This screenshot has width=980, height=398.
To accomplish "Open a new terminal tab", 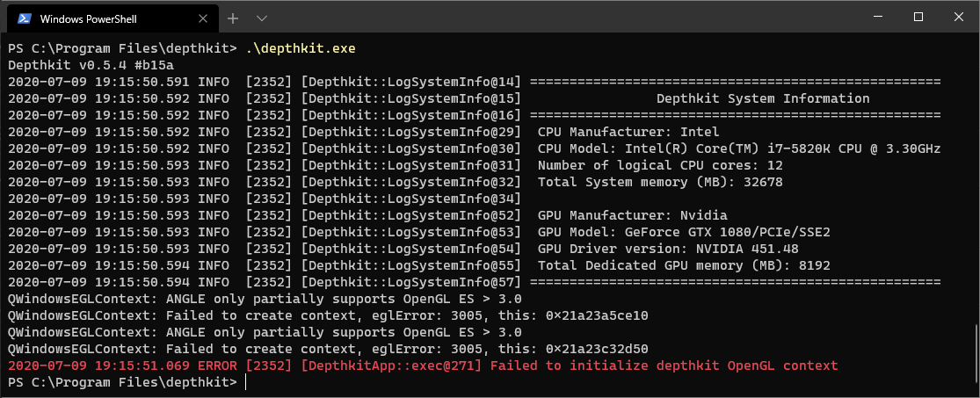I will coord(233,18).
